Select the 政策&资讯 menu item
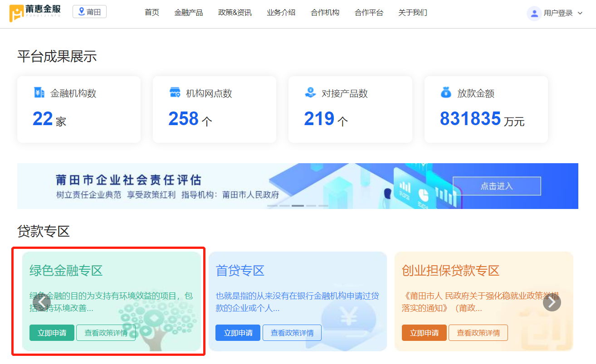 234,13
